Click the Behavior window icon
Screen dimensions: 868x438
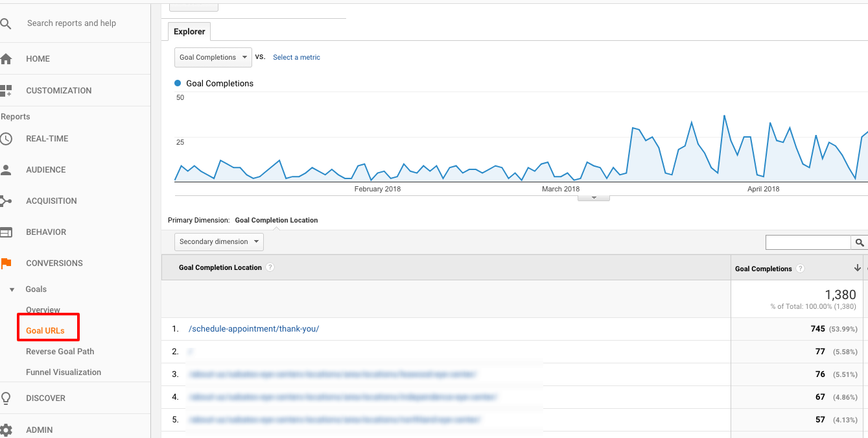point(6,232)
